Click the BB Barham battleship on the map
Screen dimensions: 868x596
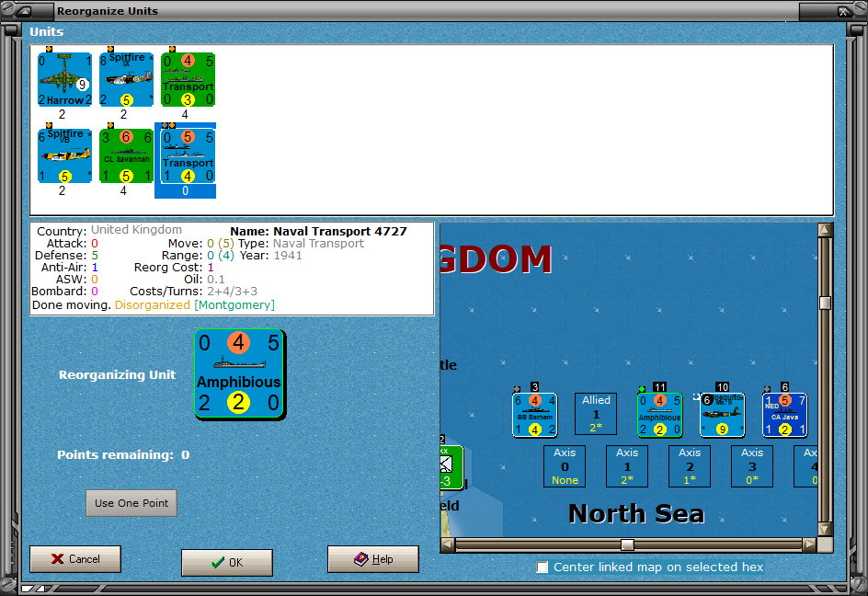click(534, 415)
